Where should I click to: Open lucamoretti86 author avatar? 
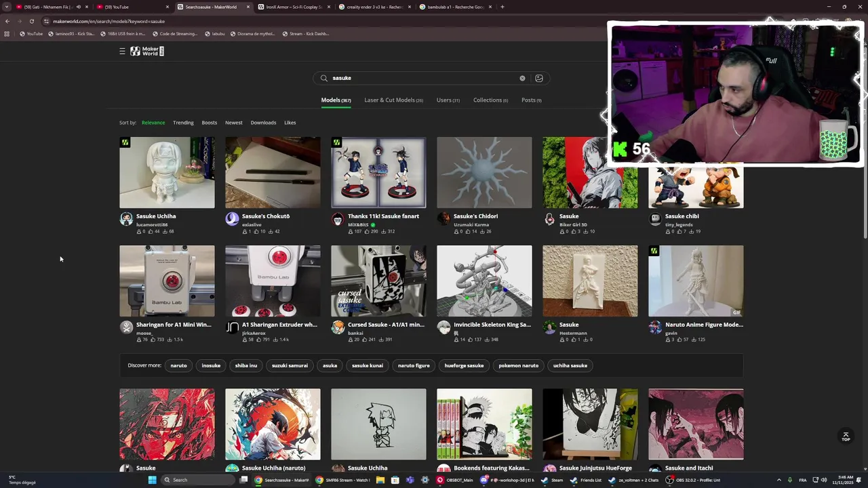126,219
